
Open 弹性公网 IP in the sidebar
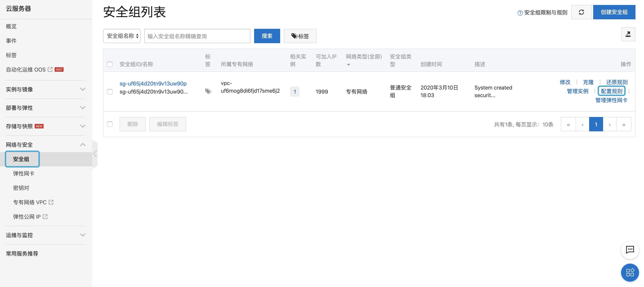[x=27, y=217]
